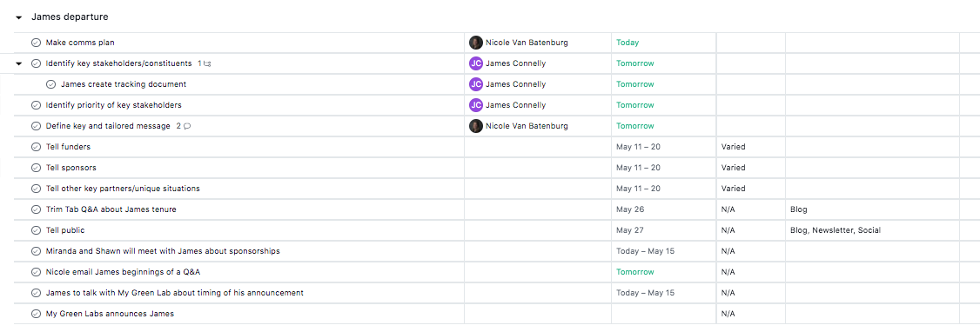
Task: Complete the Tell public task checkmark
Action: coord(37,230)
